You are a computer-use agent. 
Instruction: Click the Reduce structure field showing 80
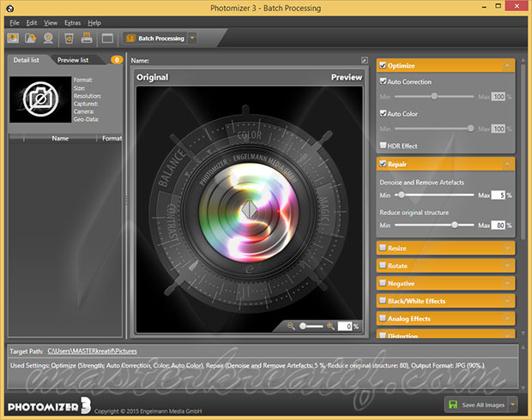[498, 225]
